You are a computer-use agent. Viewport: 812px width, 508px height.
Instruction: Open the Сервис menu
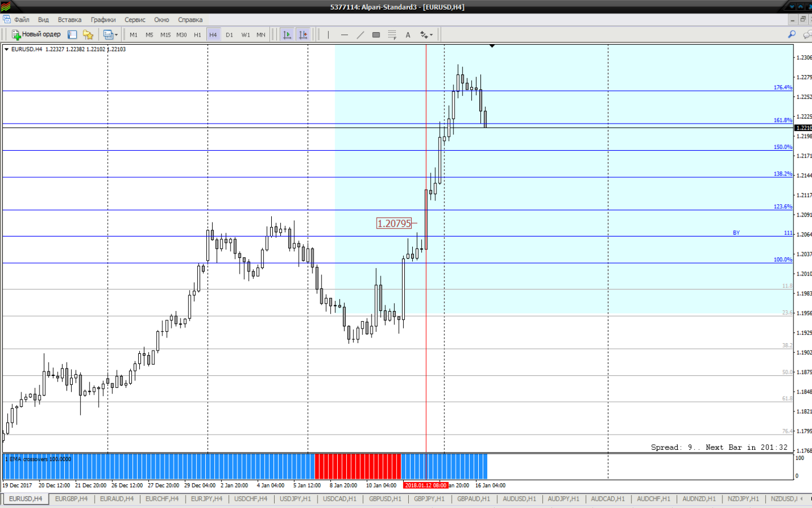[135, 20]
